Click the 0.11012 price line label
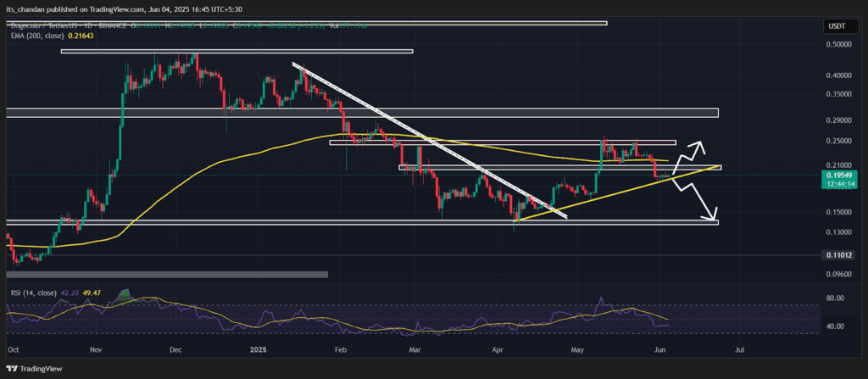 [x=839, y=255]
